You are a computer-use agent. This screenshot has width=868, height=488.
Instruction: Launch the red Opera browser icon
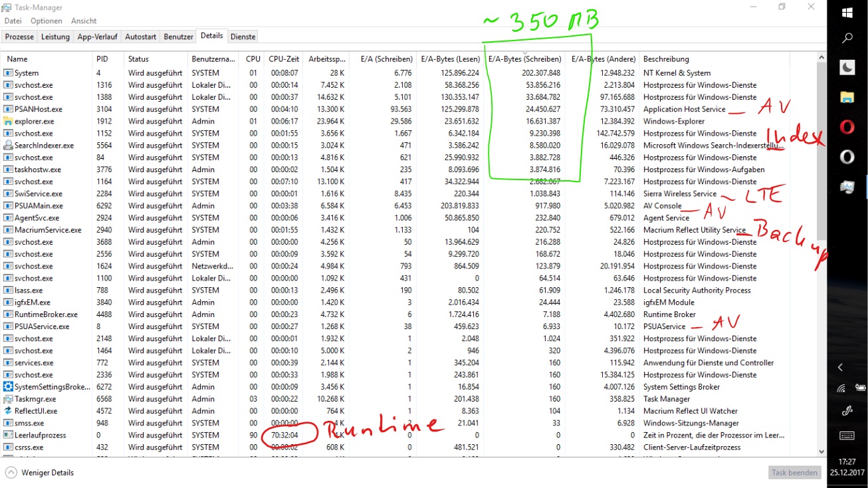pyautogui.click(x=847, y=127)
